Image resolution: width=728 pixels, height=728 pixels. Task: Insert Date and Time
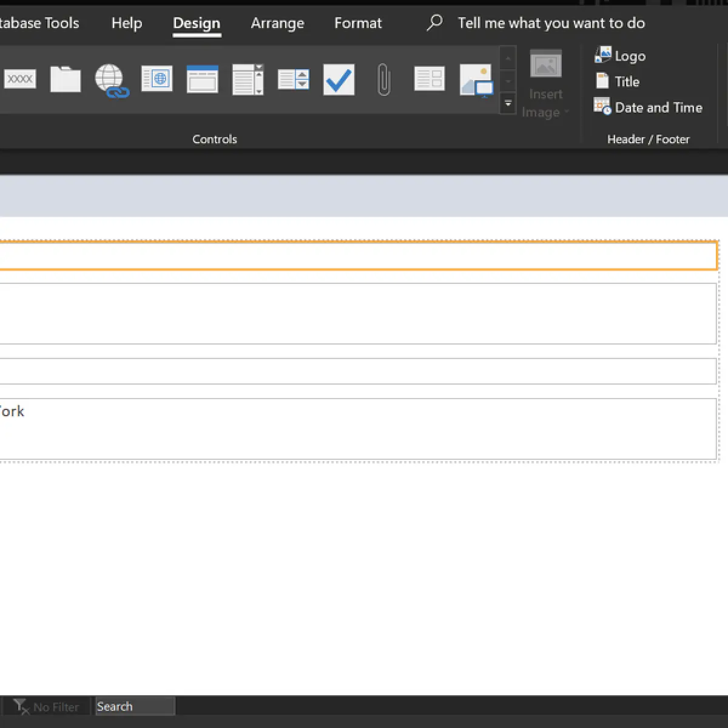[x=648, y=107]
